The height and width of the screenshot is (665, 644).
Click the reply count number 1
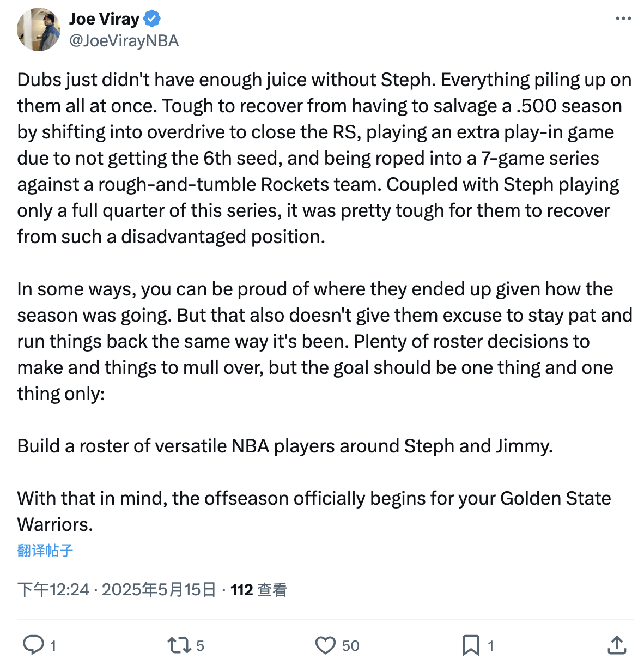53,646
